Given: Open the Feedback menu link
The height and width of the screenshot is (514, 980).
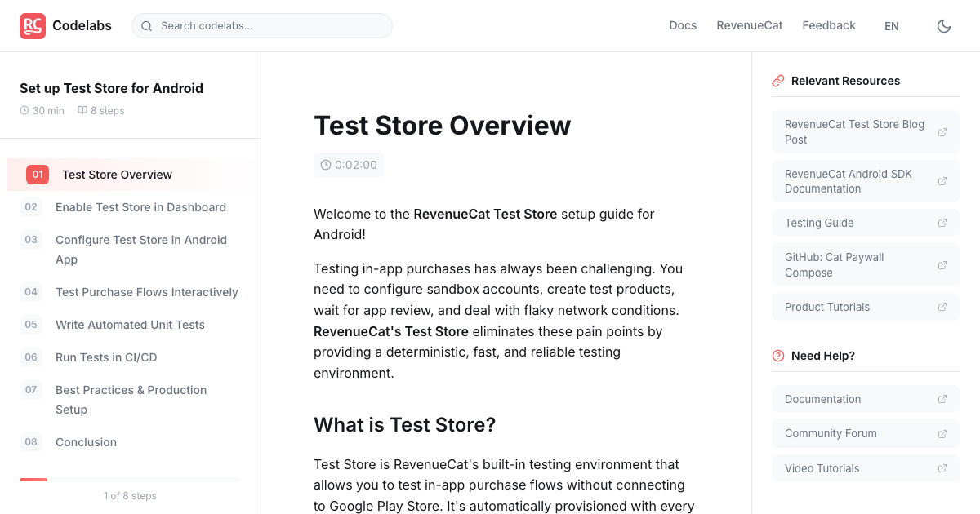Looking at the screenshot, I should pos(829,25).
